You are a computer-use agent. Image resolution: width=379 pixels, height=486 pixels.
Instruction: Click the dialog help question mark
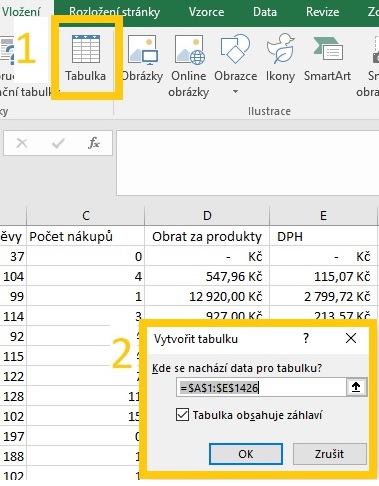tap(306, 338)
